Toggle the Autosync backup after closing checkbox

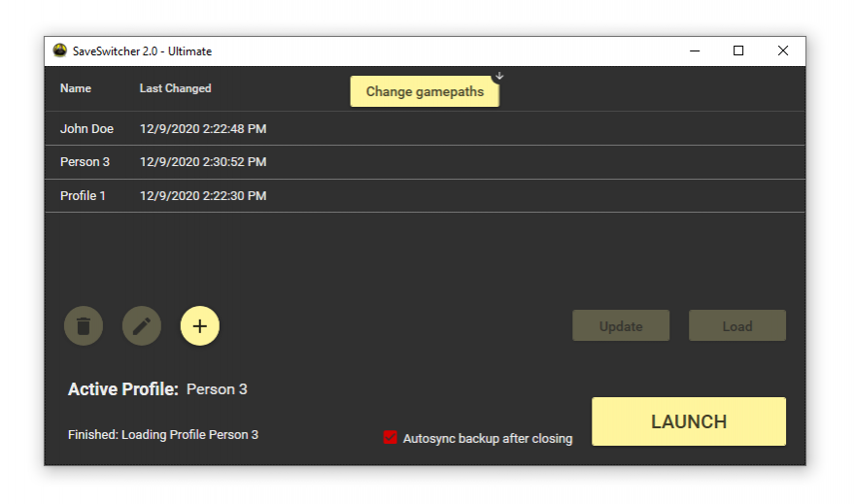[391, 438]
